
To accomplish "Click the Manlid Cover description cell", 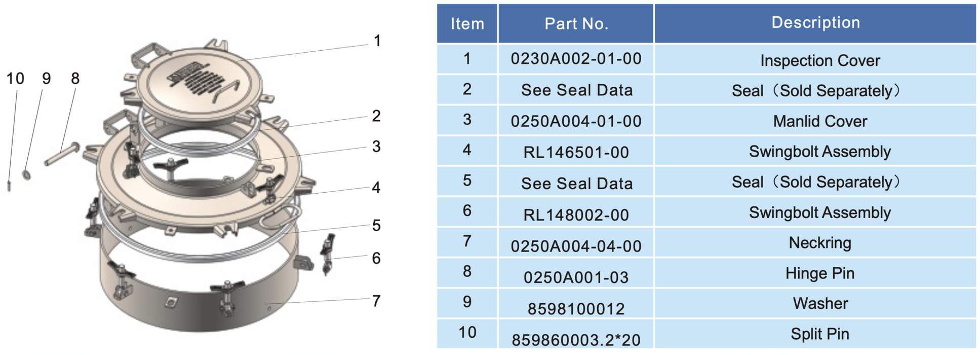I will tap(819, 121).
